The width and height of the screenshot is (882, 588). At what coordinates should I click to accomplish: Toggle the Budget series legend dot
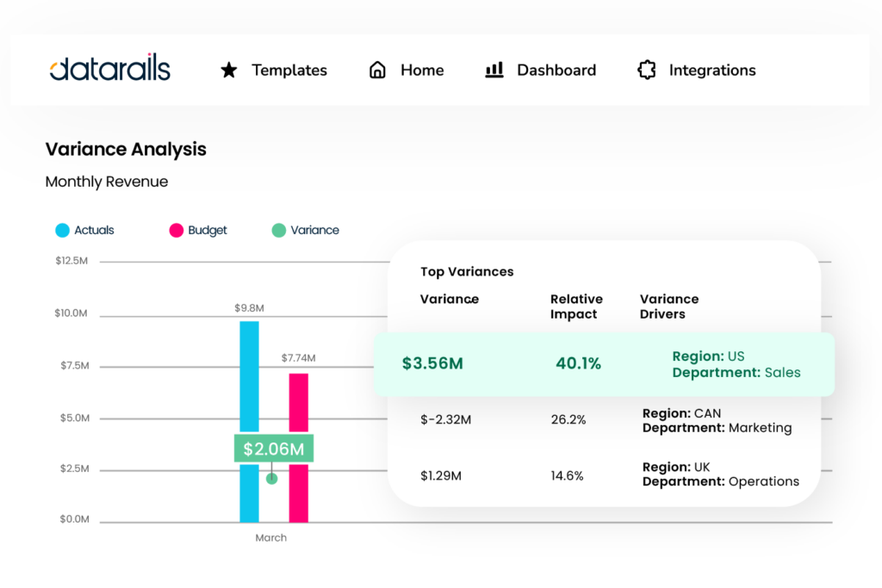[175, 230]
